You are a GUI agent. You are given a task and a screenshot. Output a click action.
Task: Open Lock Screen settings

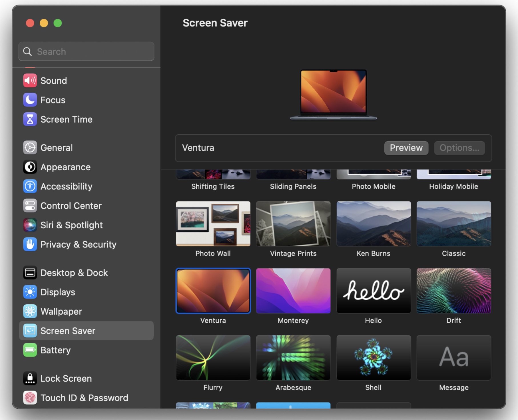tap(86, 378)
